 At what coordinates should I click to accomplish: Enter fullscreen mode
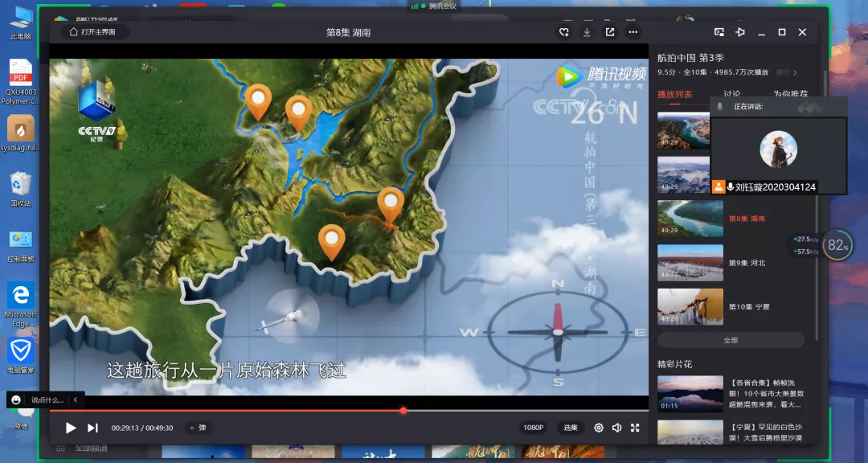635,428
